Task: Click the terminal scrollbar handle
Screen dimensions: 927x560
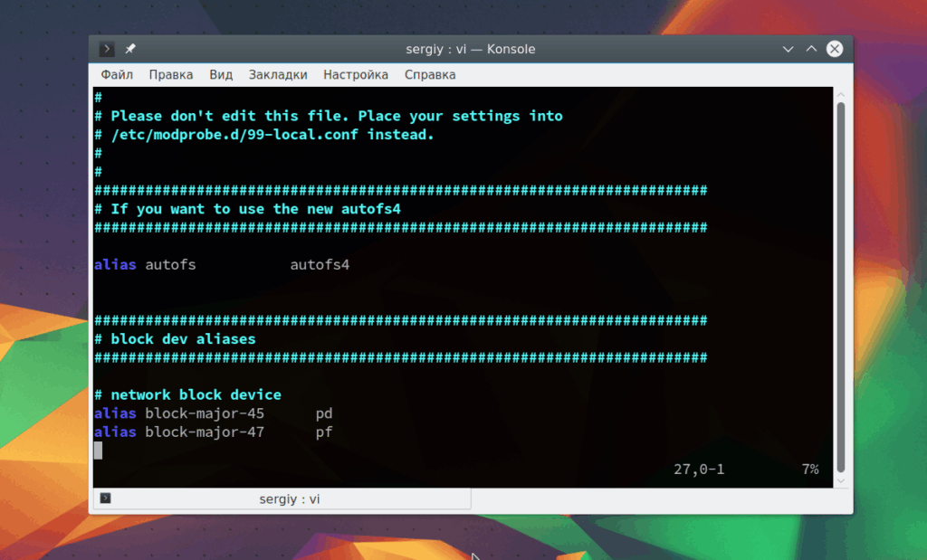Action: [x=841, y=287]
